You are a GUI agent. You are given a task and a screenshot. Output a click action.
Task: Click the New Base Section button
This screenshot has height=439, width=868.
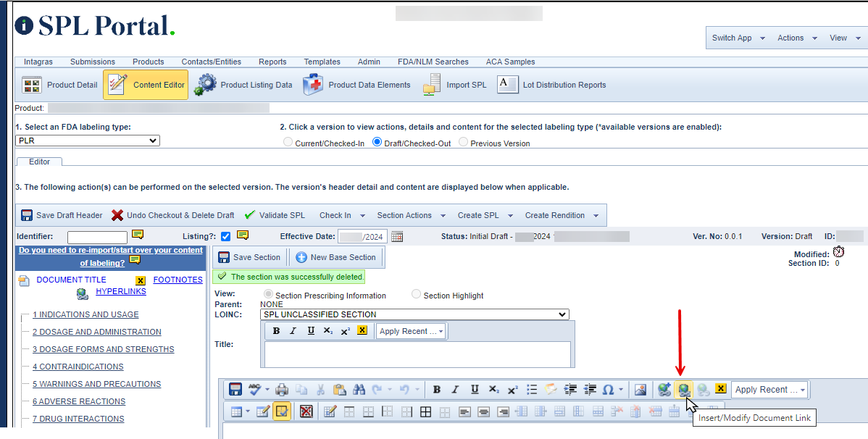coord(335,257)
